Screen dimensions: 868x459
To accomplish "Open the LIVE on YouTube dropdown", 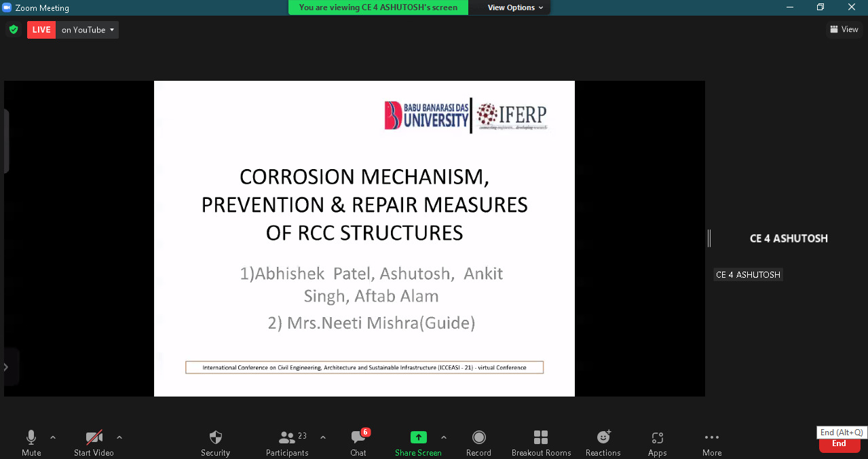I will (x=88, y=30).
